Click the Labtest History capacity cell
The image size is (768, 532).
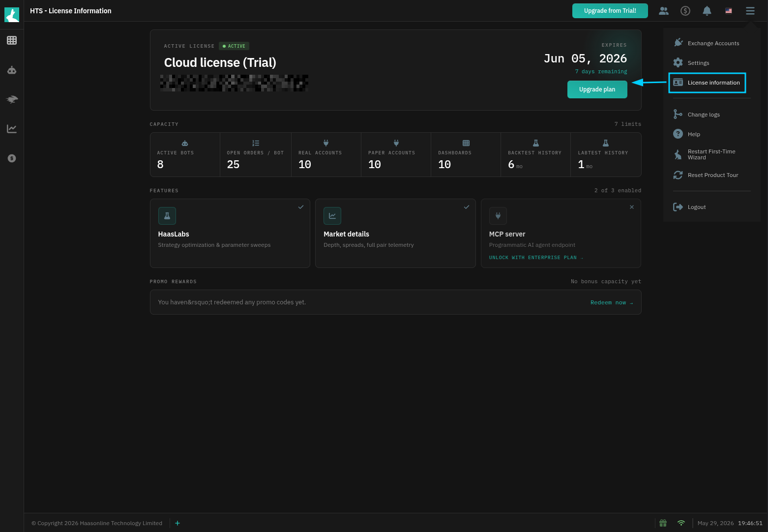pos(606,154)
